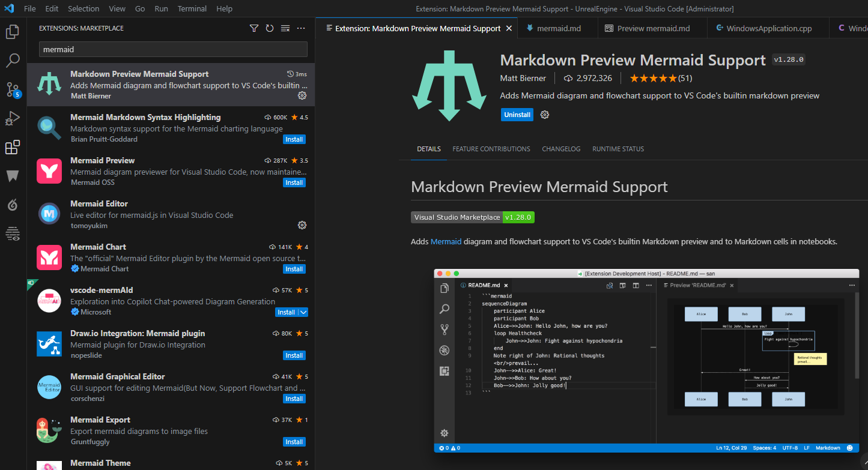Viewport: 868px width, 470px height.
Task: Click the five-star rating of the extension
Action: point(653,78)
